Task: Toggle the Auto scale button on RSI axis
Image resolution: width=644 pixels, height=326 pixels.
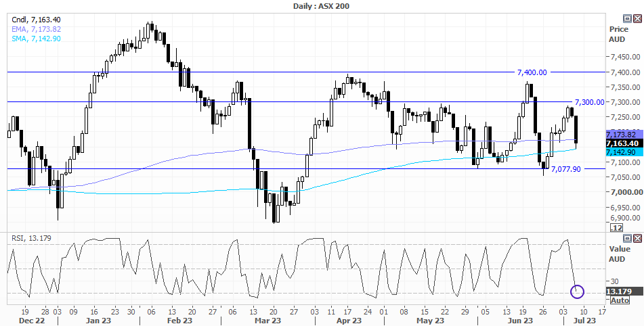Action: (x=620, y=300)
